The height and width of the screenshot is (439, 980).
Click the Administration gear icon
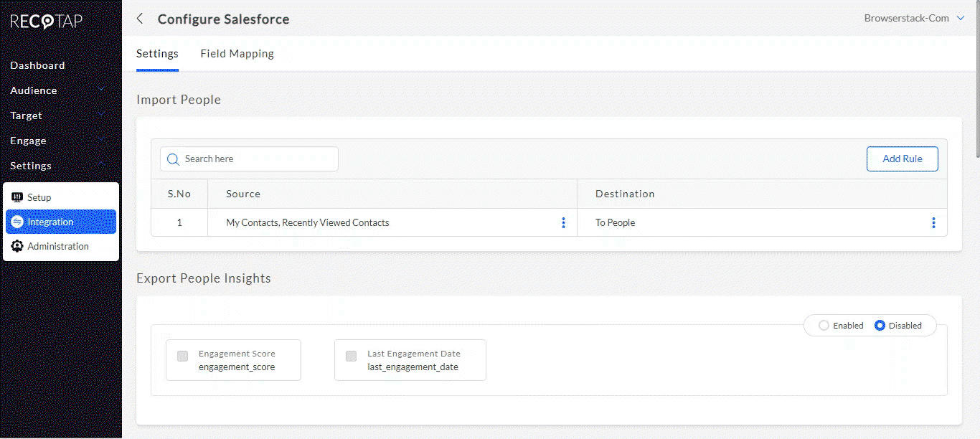(x=17, y=246)
